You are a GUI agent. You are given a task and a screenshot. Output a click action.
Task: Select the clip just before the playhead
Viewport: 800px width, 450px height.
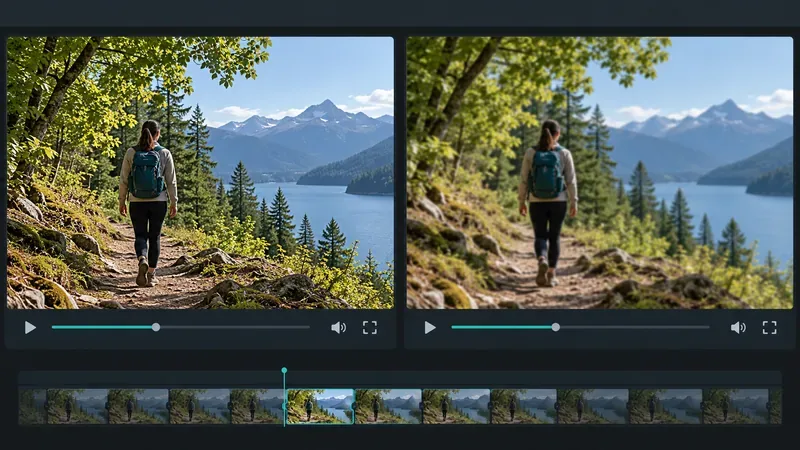(257, 406)
